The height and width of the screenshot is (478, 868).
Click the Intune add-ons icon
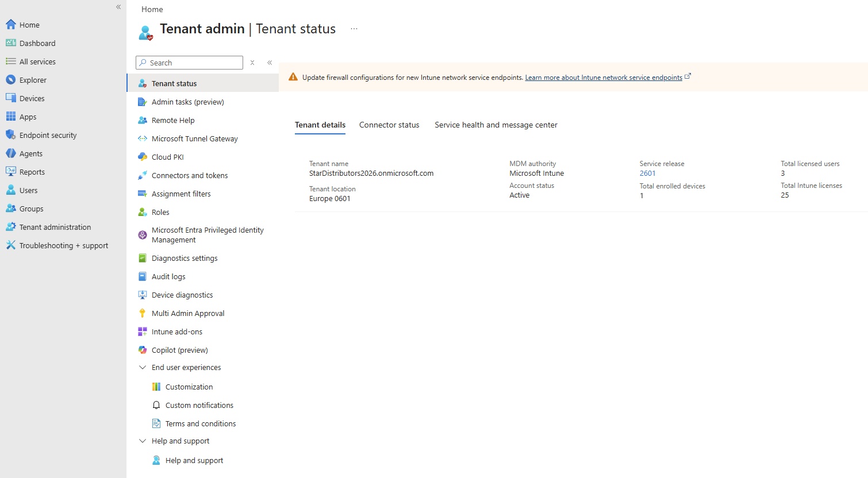[143, 331]
